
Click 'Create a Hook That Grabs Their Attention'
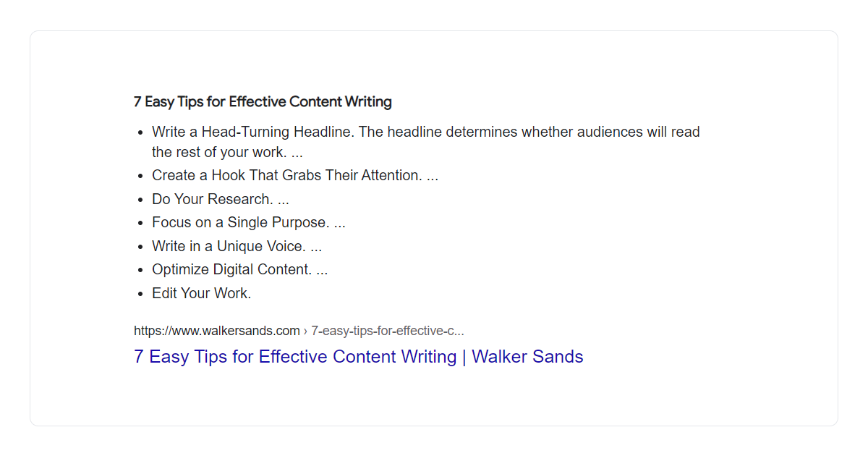click(286, 175)
